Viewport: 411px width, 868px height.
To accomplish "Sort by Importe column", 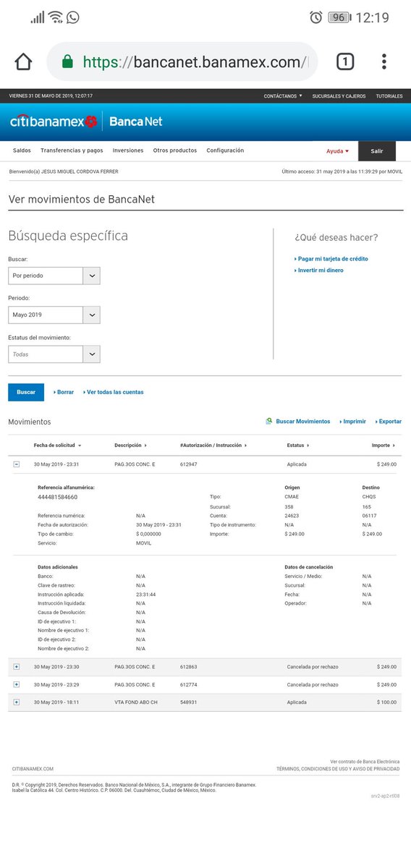I will 384,446.
